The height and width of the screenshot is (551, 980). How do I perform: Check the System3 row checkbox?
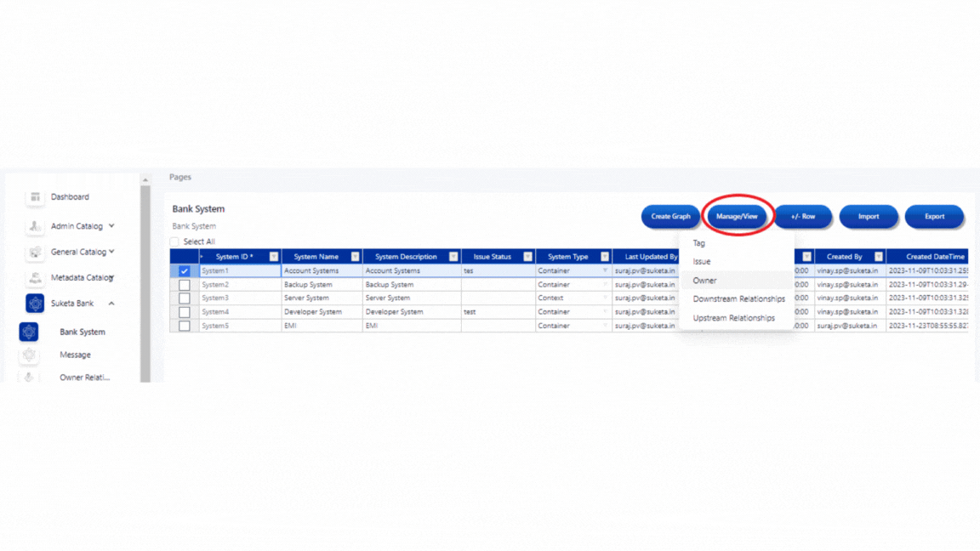coord(185,298)
